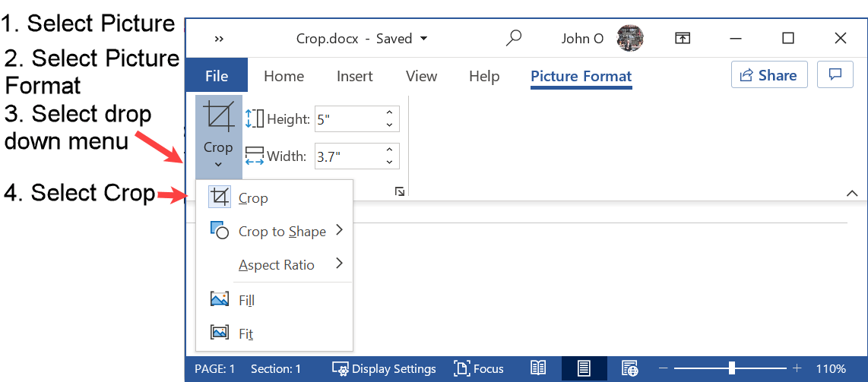Viewport: 868px width, 382px height.
Task: Select Web Layout view icon
Action: [x=629, y=368]
